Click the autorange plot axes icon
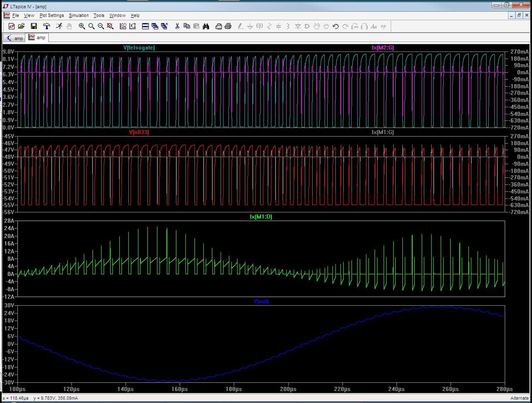This screenshot has height=403, width=532. 133,26
